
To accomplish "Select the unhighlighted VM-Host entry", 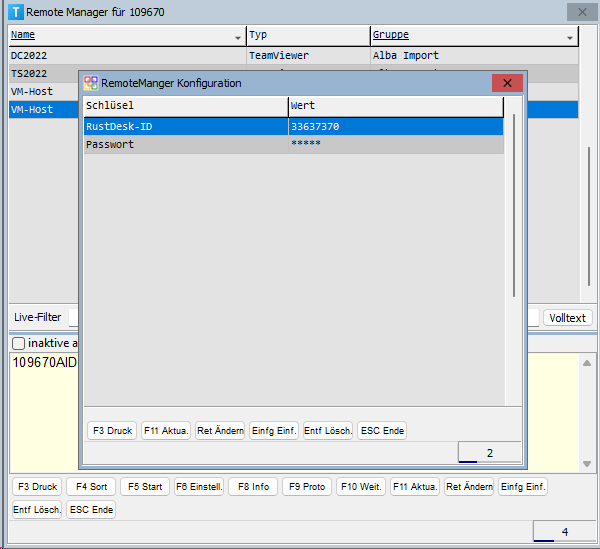I will 44,91.
